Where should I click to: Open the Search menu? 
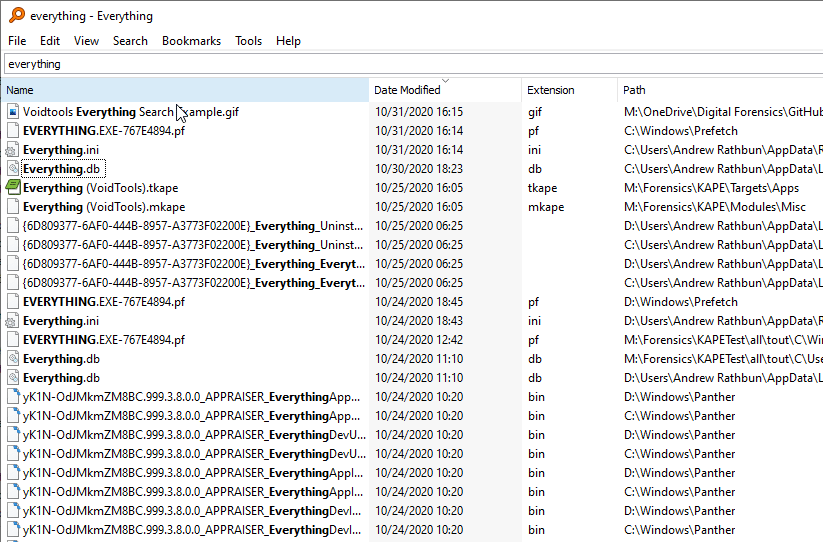click(x=130, y=41)
